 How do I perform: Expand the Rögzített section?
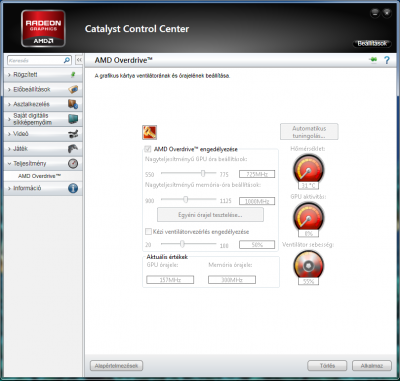pyautogui.click(x=44, y=75)
